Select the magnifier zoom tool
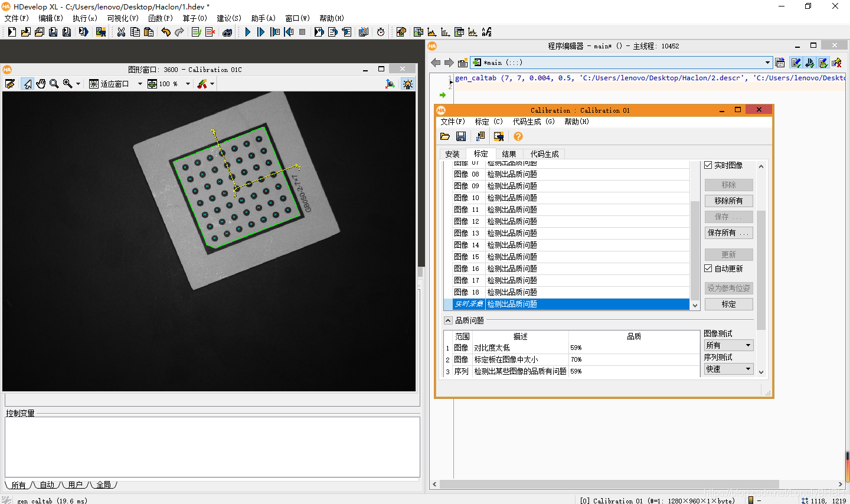This screenshot has height=504, width=850. pyautogui.click(x=54, y=84)
